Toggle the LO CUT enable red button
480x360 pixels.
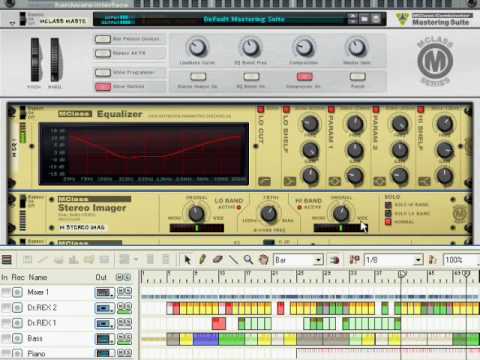pos(261,109)
